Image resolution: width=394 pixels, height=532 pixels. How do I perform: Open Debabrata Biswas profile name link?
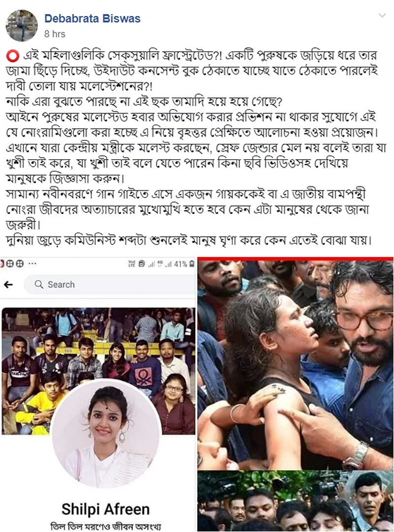[x=92, y=18]
